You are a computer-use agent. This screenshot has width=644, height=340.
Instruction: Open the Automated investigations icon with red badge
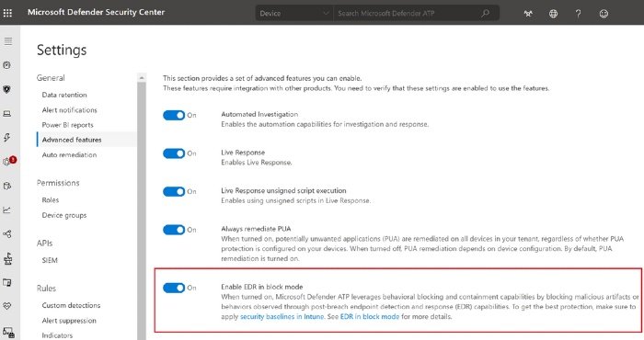click(x=9, y=161)
